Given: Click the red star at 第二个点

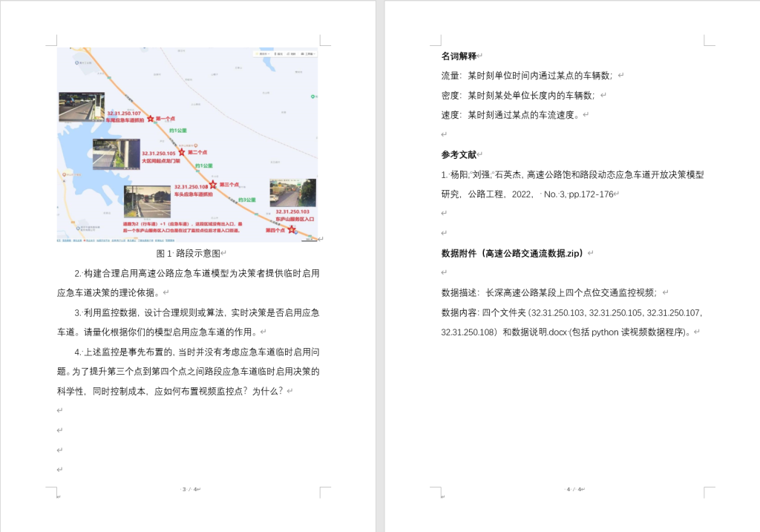Looking at the screenshot, I should pyautogui.click(x=182, y=152).
